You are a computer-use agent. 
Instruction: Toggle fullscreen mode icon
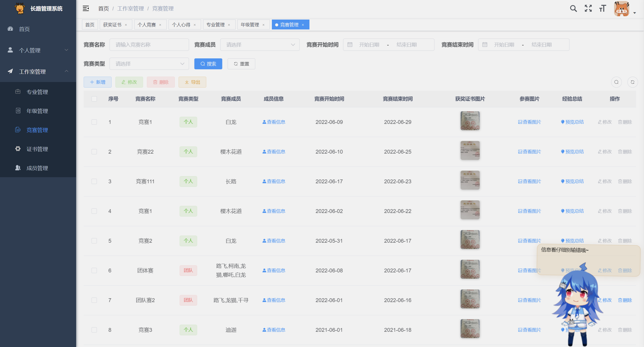point(588,9)
